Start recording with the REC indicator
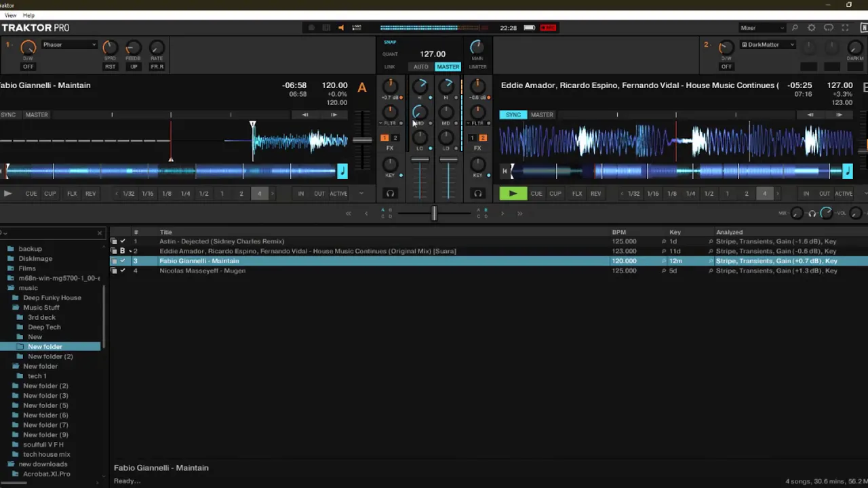The image size is (868, 488). (548, 28)
